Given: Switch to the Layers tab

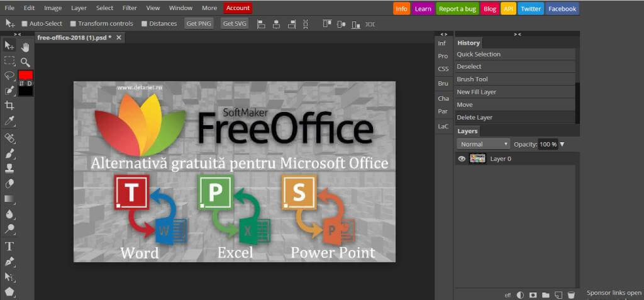Looking at the screenshot, I should 467,131.
